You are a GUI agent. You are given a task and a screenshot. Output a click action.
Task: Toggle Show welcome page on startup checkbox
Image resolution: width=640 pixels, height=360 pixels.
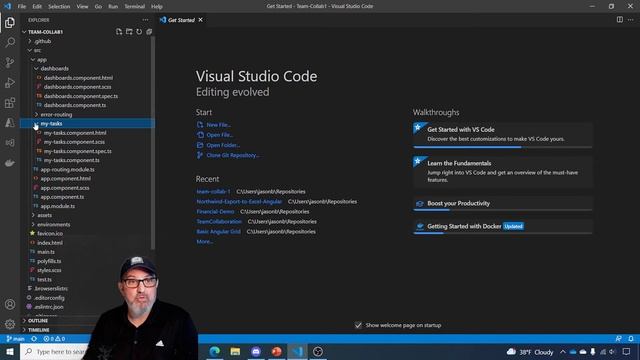(358, 325)
